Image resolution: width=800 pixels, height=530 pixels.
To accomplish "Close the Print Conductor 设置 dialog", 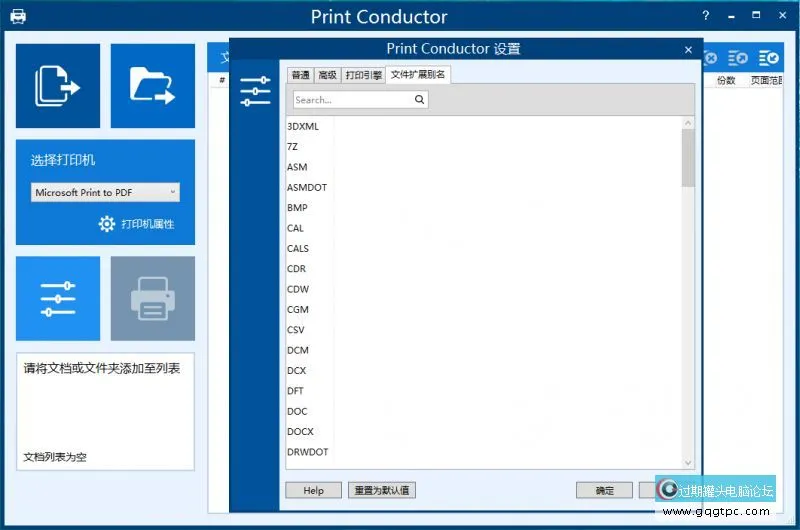I will click(688, 49).
